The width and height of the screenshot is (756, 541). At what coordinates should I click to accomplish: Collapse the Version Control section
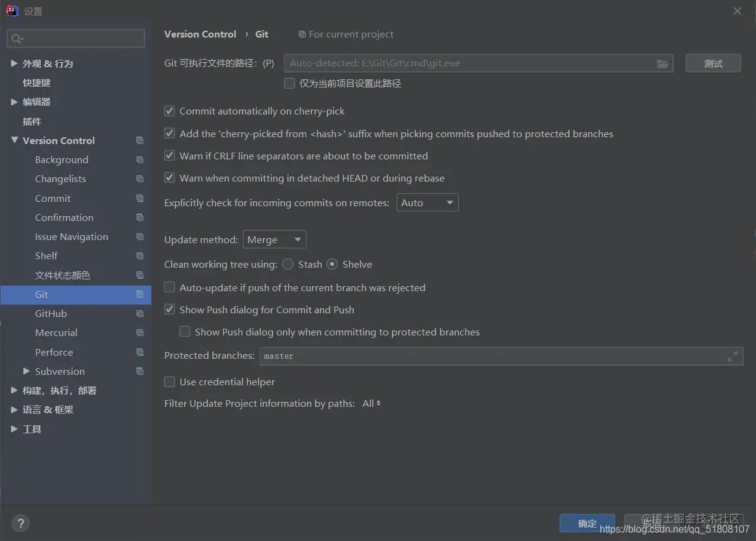tap(14, 140)
